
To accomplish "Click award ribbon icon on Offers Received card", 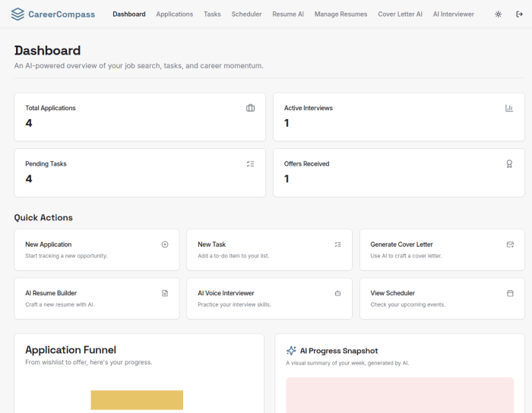I will (x=509, y=164).
